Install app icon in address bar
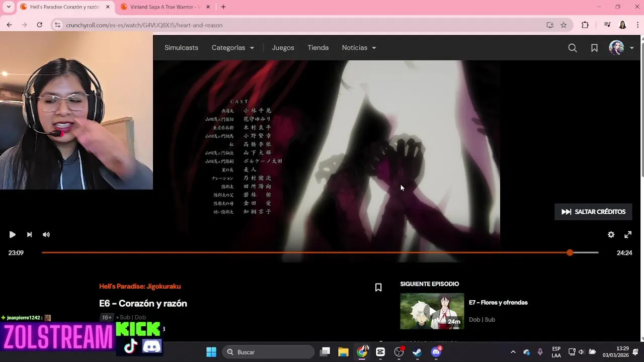 550,25
